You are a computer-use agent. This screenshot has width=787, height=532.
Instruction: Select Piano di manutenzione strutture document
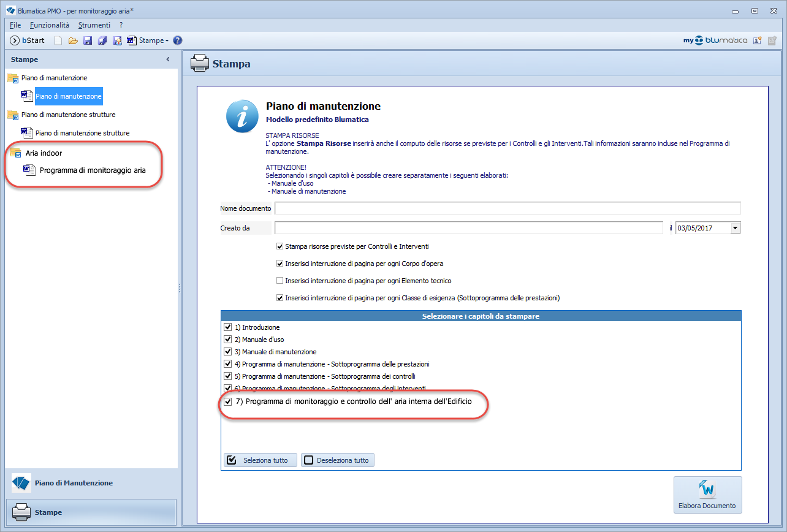pyautogui.click(x=83, y=133)
